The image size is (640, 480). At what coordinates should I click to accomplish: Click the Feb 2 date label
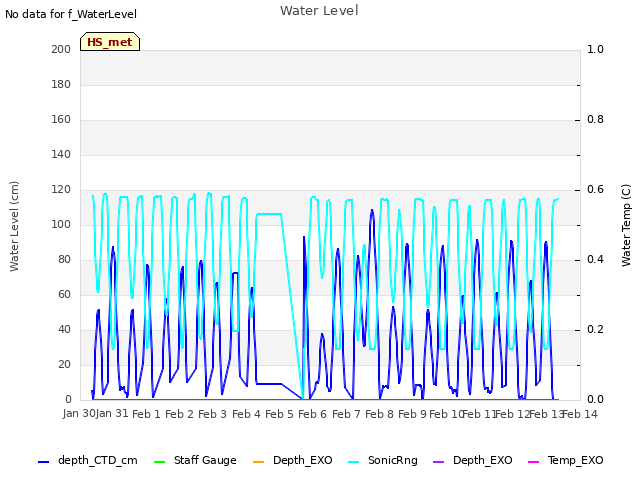point(179,414)
